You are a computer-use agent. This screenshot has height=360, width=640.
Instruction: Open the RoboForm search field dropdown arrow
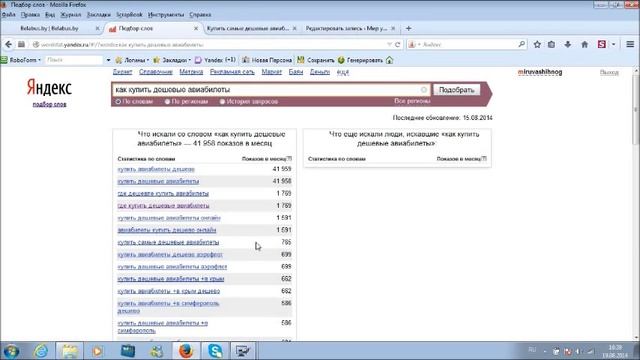108,60
